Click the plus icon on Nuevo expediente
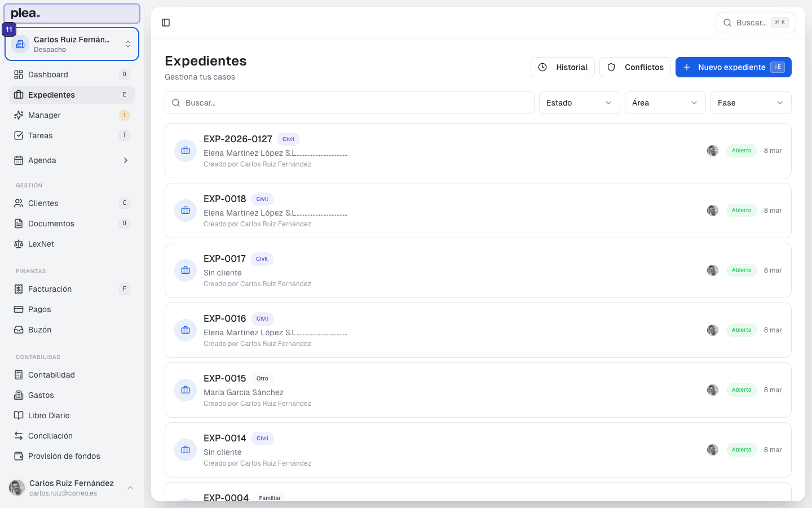Screen dimensions: 812x508 click(687, 67)
